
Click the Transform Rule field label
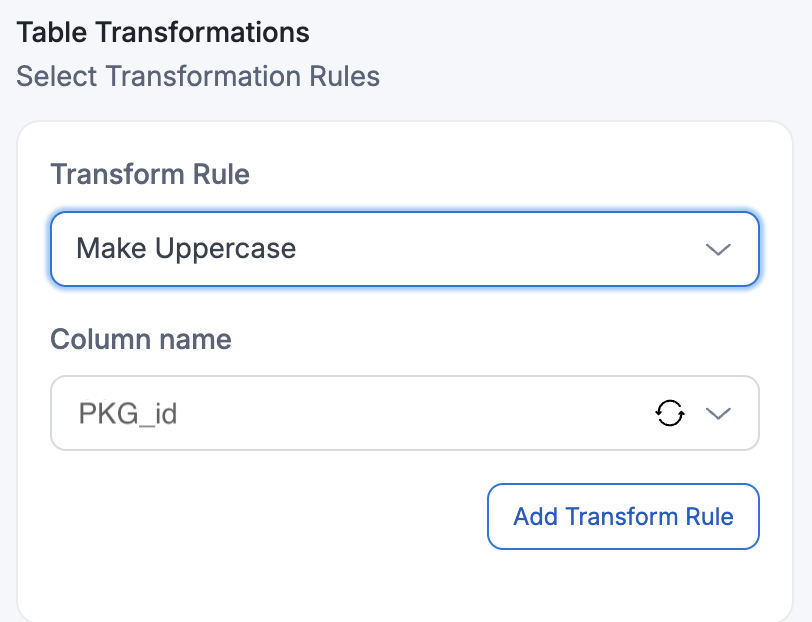(x=150, y=175)
